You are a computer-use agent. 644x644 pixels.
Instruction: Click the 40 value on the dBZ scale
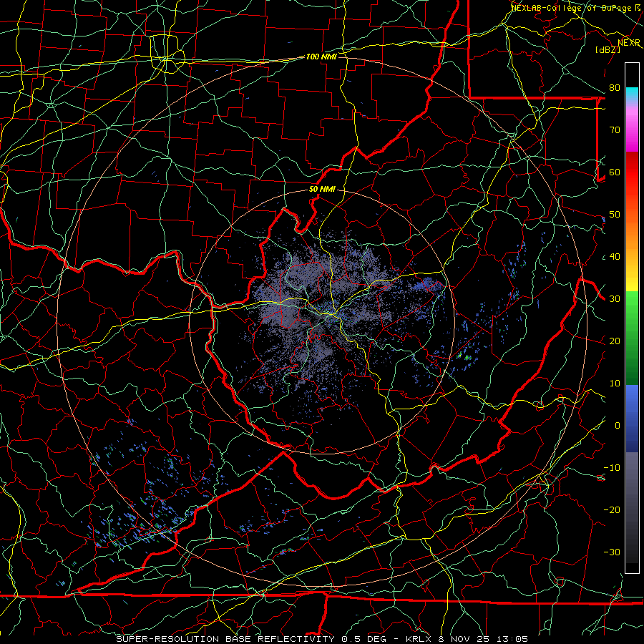click(x=615, y=257)
